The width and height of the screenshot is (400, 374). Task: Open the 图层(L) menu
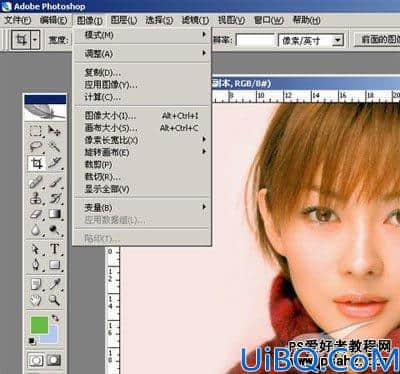(x=124, y=20)
